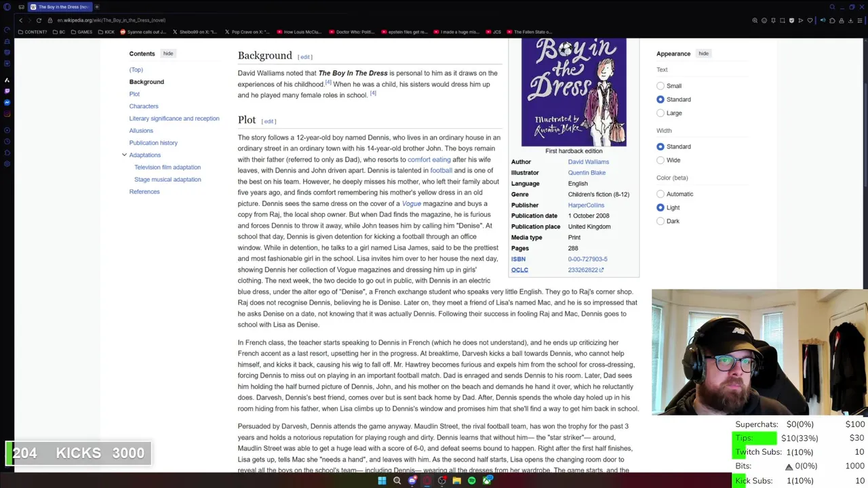Screen dimensions: 868x488
Task: Switch to The Boy in the Dress tab
Action: (59, 7)
